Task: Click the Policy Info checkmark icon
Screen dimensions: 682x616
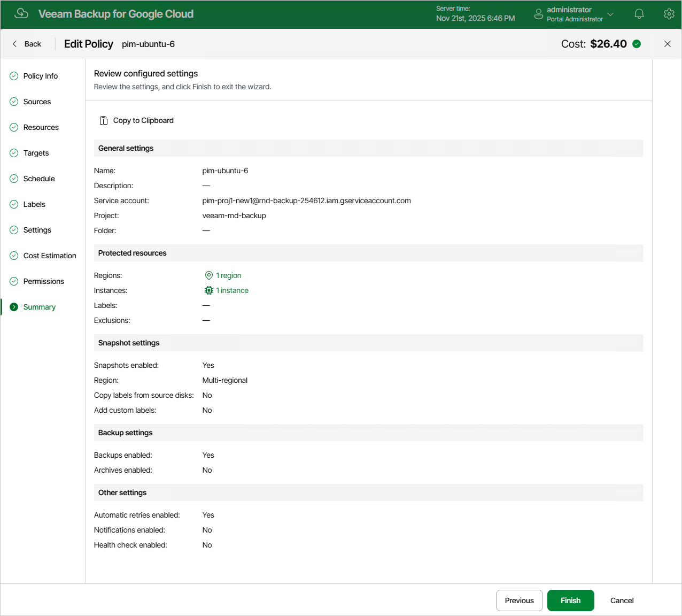Action: pos(14,76)
